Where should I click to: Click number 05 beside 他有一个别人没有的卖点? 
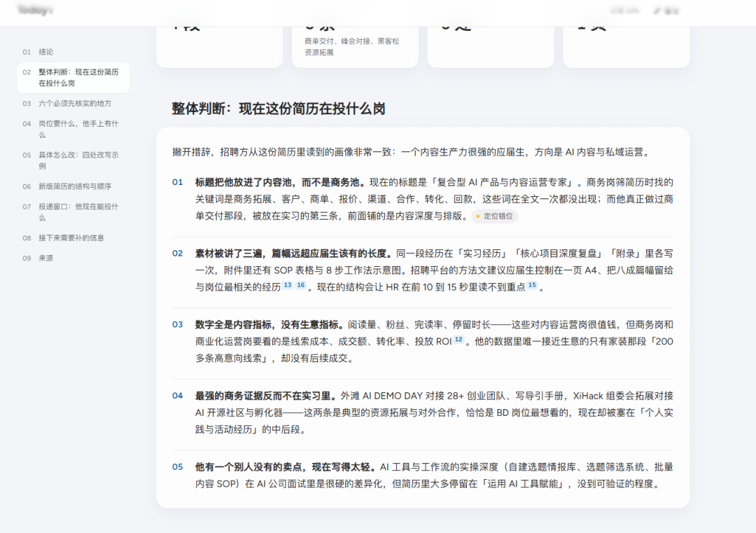pos(177,467)
